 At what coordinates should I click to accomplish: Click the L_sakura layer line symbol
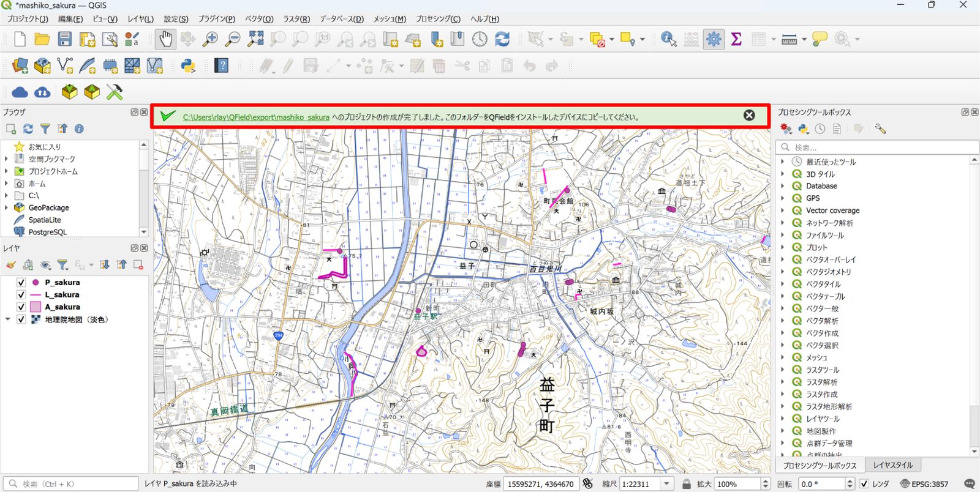pyautogui.click(x=36, y=295)
